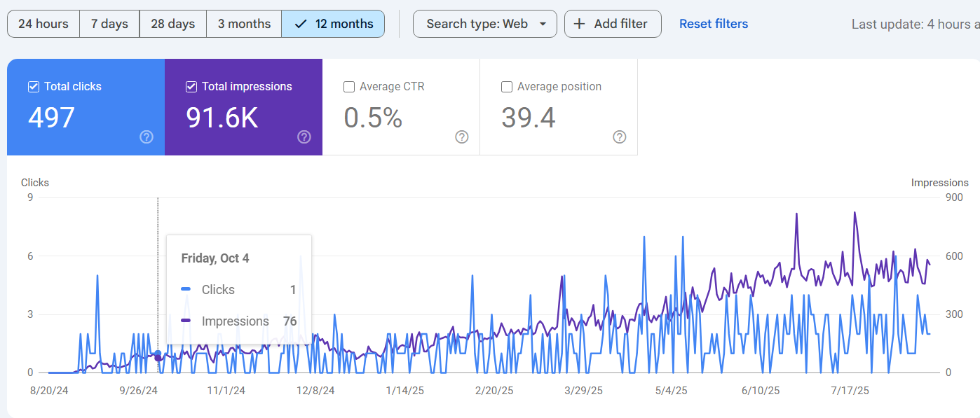Choose the 28 days date range
This screenshot has width=980, height=418.
pyautogui.click(x=172, y=24)
